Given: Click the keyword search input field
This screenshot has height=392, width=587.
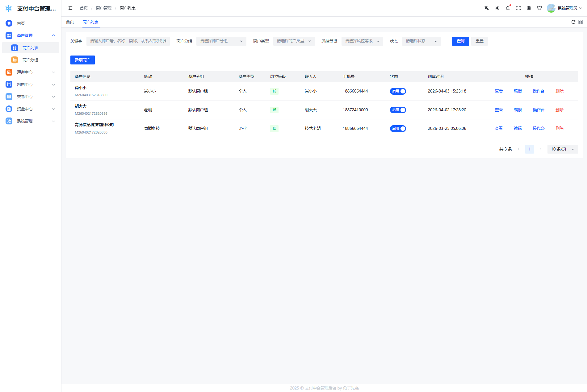Looking at the screenshot, I should point(128,41).
